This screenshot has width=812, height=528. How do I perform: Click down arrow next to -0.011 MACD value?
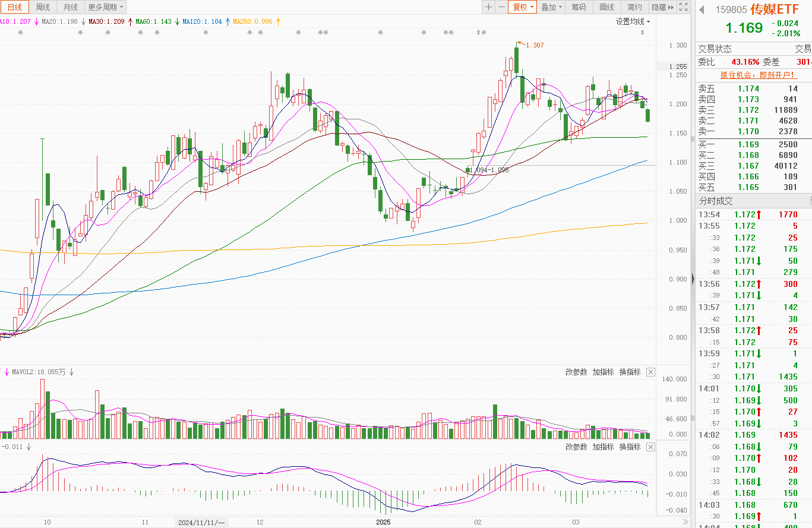[28, 447]
